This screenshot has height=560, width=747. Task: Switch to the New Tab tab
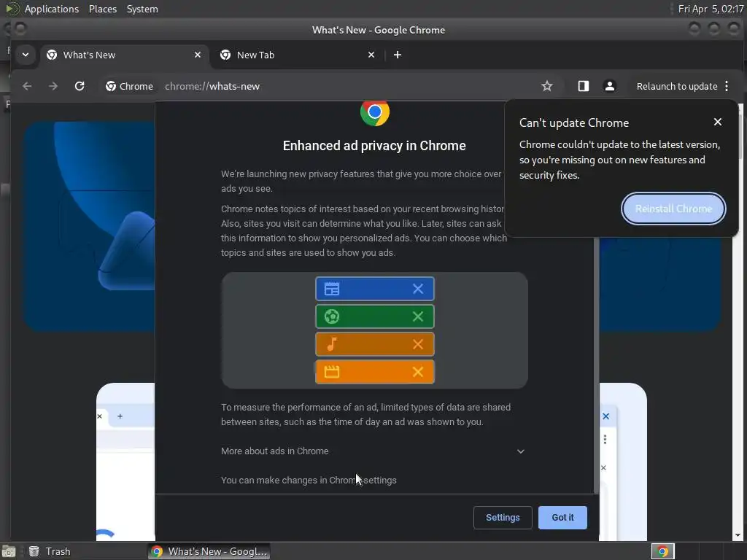(298, 55)
